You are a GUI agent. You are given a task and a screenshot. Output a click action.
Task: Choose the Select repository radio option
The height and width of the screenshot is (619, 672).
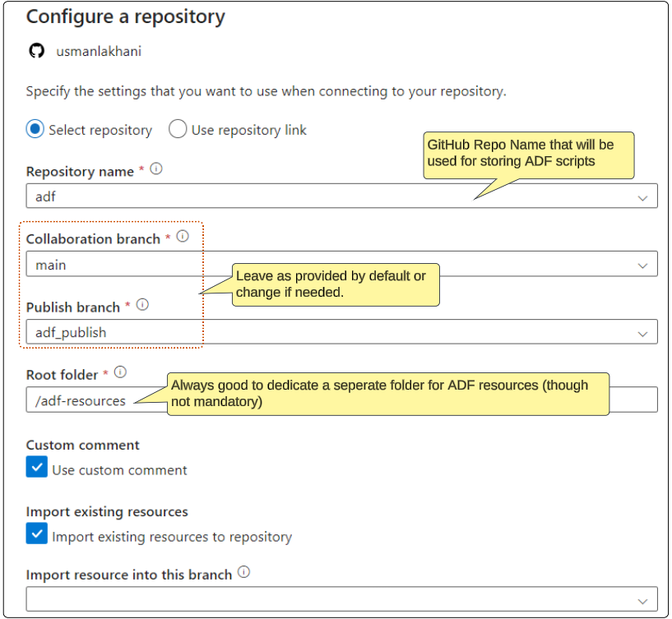[35, 129]
